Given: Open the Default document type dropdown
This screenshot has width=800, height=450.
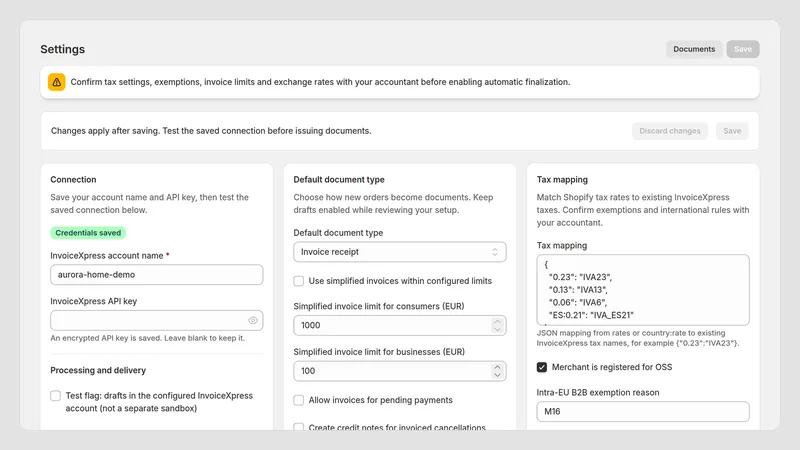Looking at the screenshot, I should [x=399, y=252].
